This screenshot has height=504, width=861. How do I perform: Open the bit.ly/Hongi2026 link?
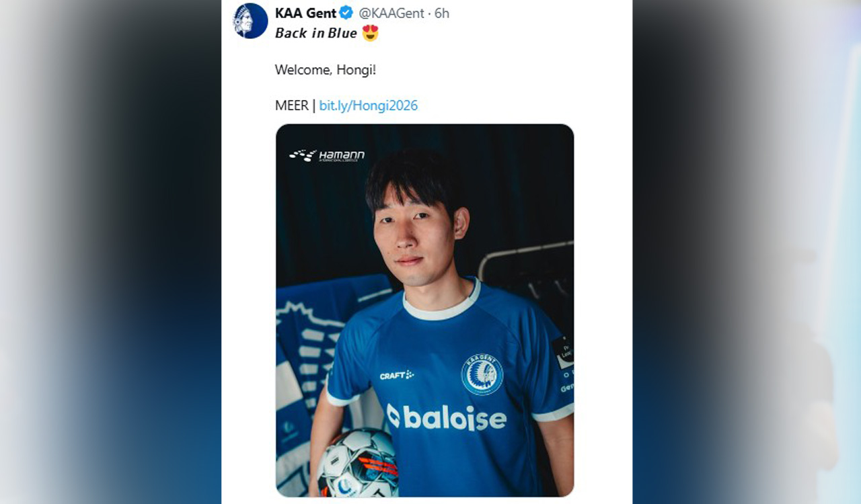coord(368,106)
